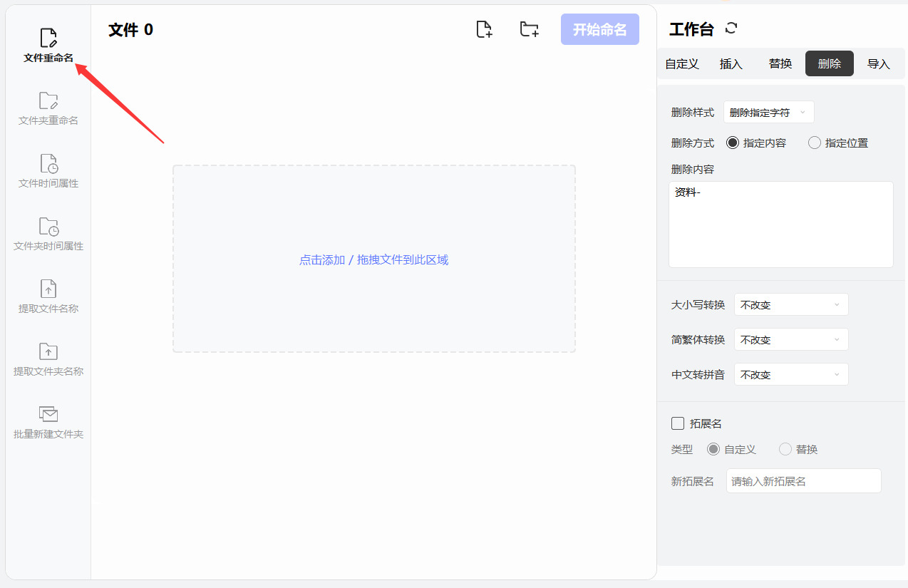
Task: Open the 批量新建文件夹 sidebar tool
Action: click(x=48, y=423)
